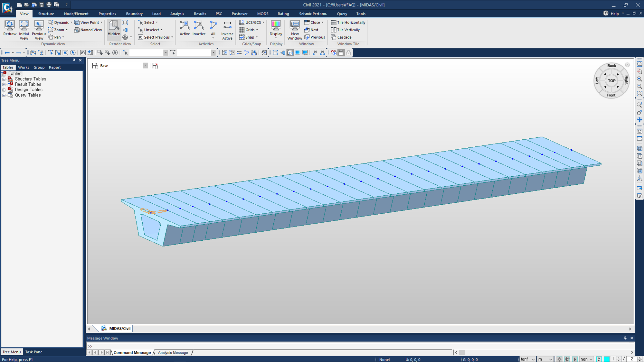The height and width of the screenshot is (362, 644).
Task: Open the Snap dropdown
Action: (x=249, y=37)
